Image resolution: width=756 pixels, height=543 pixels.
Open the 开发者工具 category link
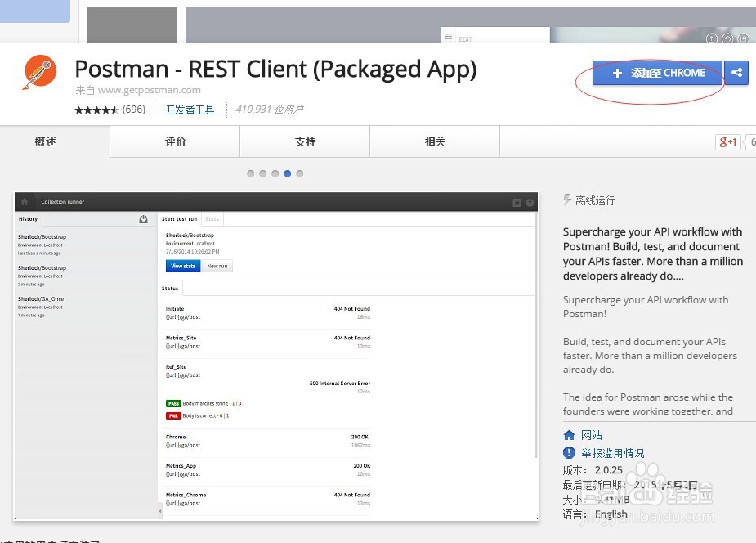pos(190,110)
